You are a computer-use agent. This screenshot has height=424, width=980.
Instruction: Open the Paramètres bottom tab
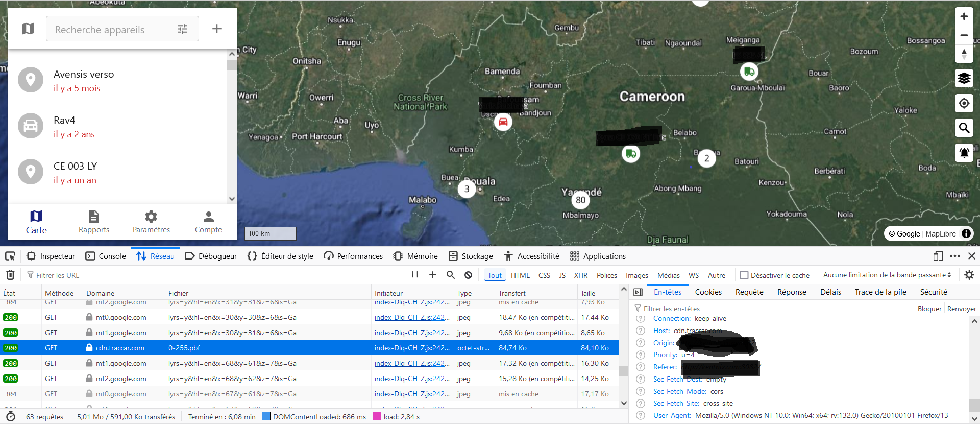pyautogui.click(x=151, y=222)
